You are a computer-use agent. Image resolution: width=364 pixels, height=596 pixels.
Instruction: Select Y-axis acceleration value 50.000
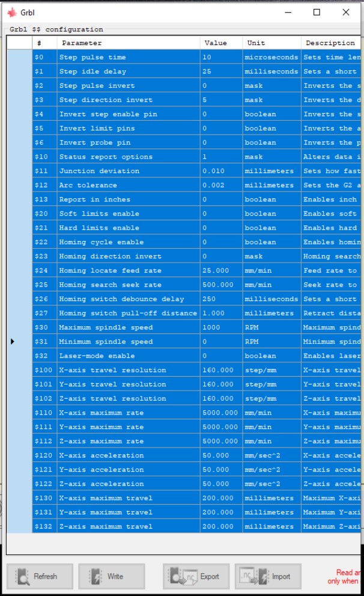coord(221,470)
